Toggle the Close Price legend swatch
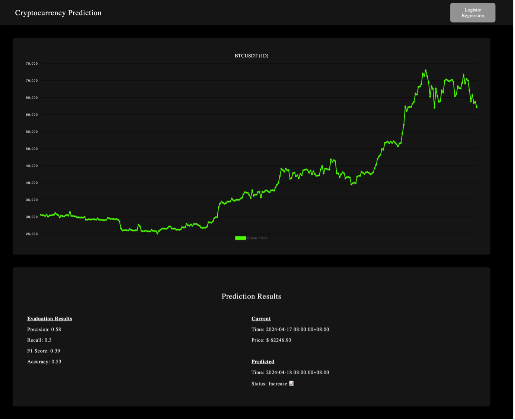This screenshot has width=515, height=420. point(241,239)
